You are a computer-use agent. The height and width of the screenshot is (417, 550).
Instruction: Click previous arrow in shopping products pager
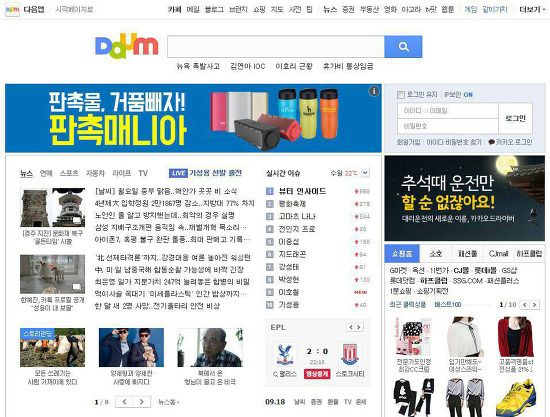click(525, 305)
